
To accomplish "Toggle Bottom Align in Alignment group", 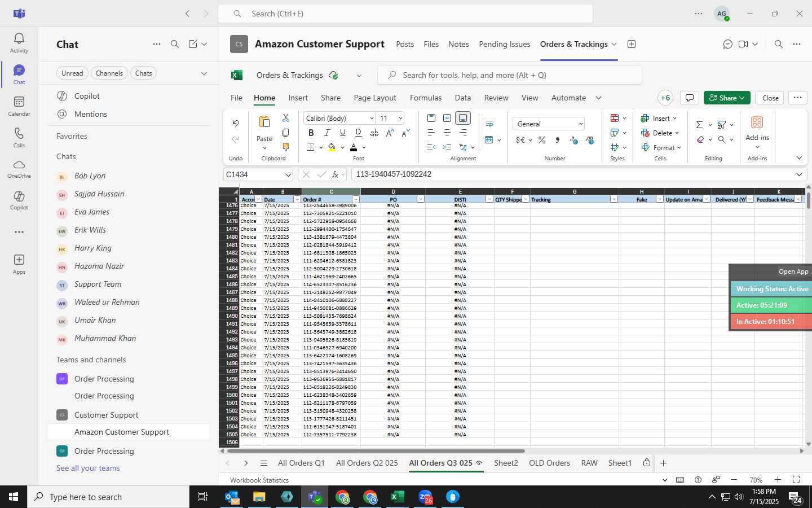I will 463,118.
